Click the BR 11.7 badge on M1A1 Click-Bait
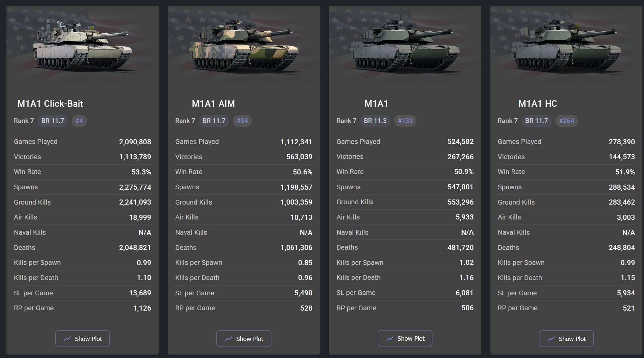This screenshot has height=358, width=644. 53,121
